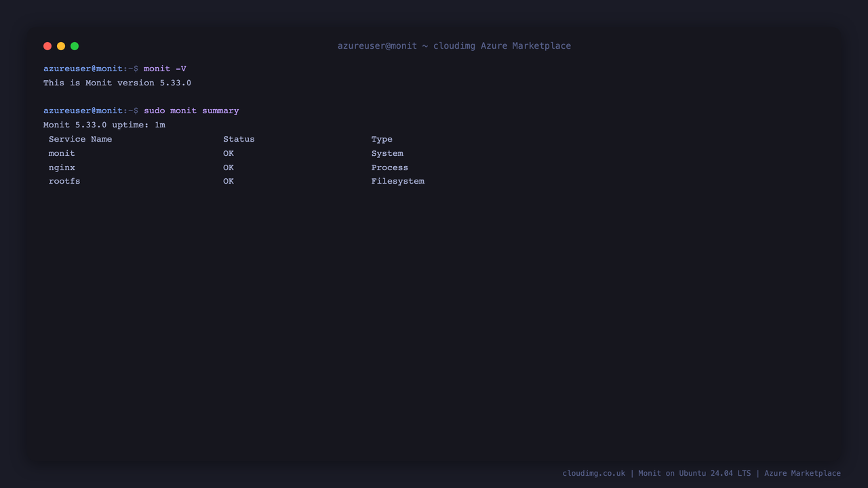The image size is (868, 488).
Task: Click the OK status for rootfs
Action: [229, 182]
